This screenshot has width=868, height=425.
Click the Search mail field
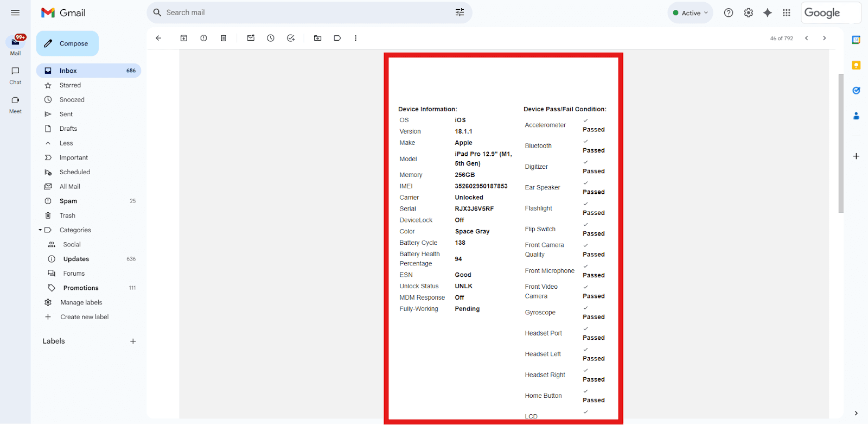(309, 12)
